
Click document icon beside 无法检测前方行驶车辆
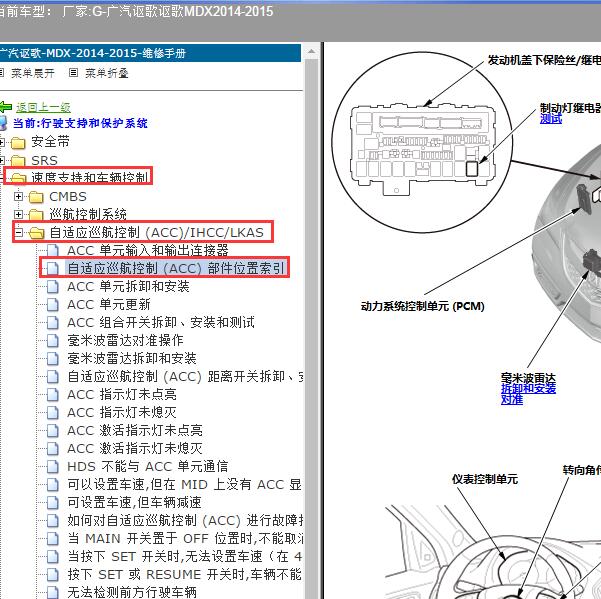pyautogui.click(x=53, y=592)
